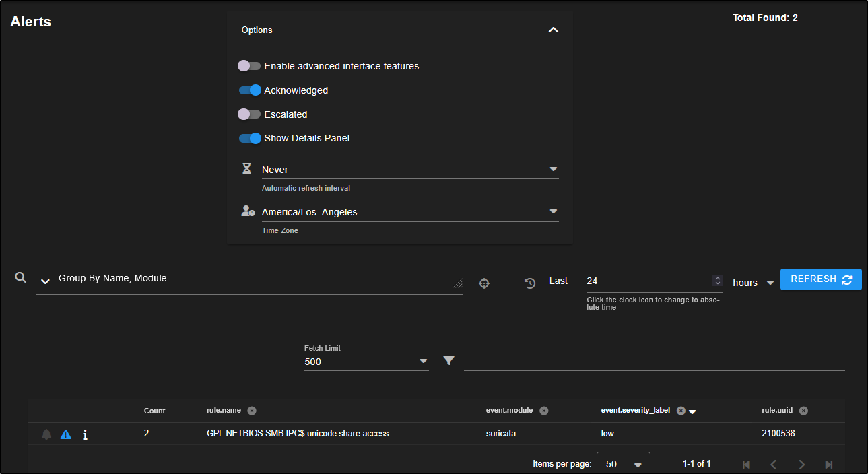Click the filter results input field

pos(653,362)
